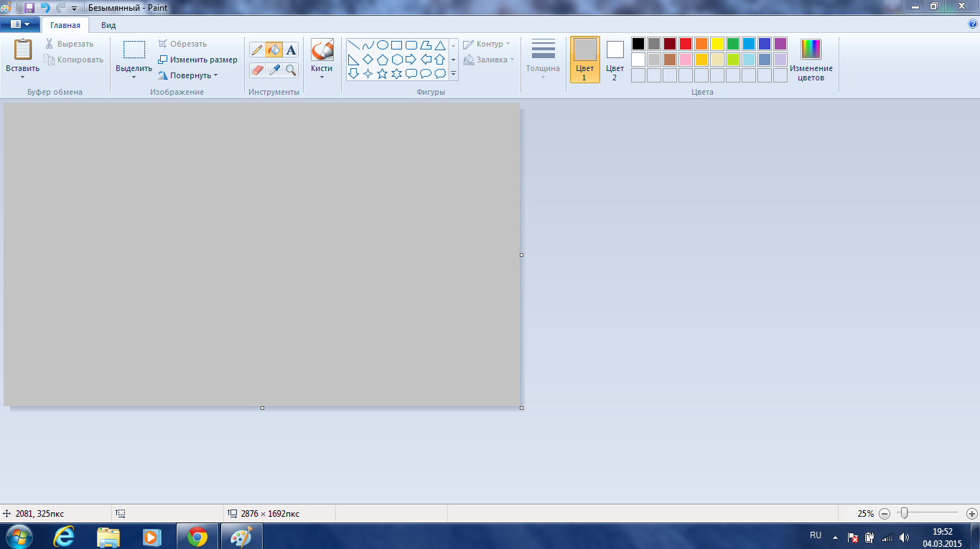Image resolution: width=980 pixels, height=549 pixels.
Task: Select the Eraser tool
Action: pyautogui.click(x=257, y=70)
